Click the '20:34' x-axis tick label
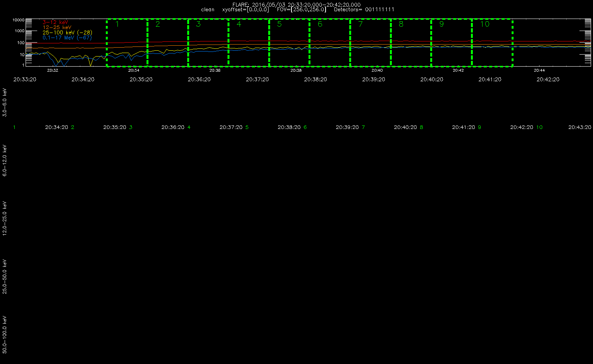 point(134,70)
